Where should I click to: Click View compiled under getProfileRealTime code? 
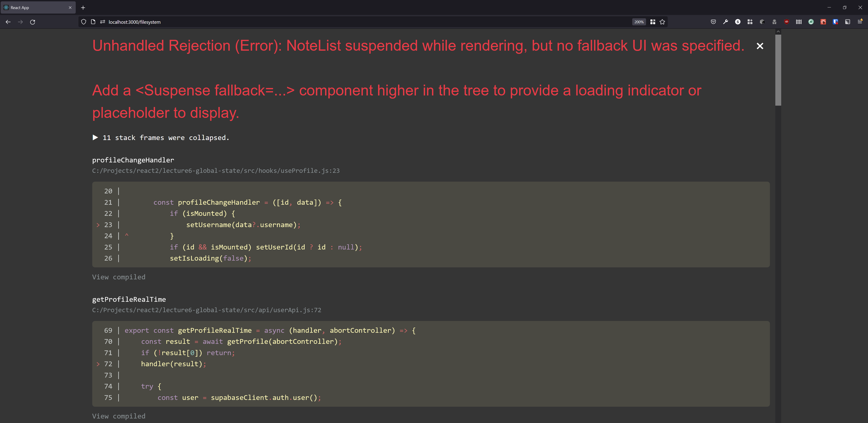pos(119,416)
